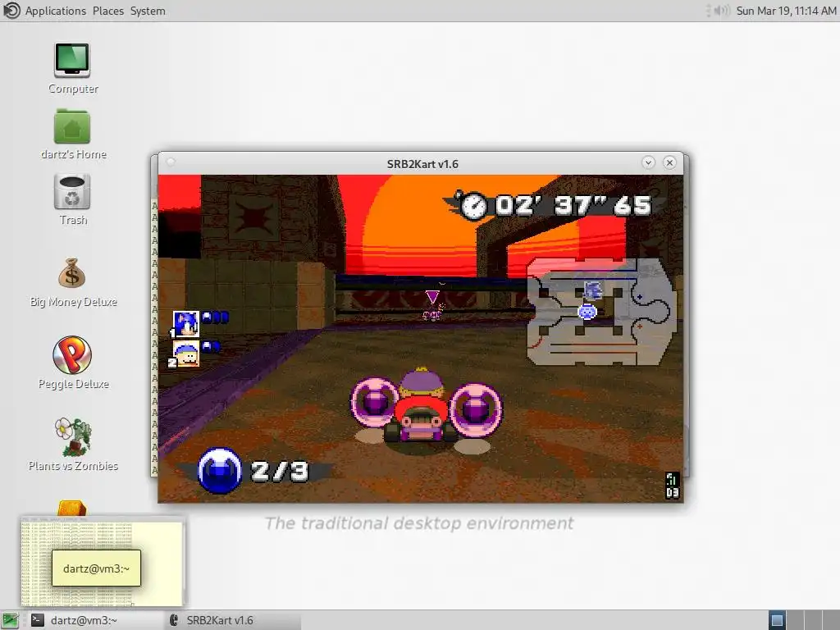Click the player's kart character
This screenshot has width=840, height=630.
tap(421, 405)
